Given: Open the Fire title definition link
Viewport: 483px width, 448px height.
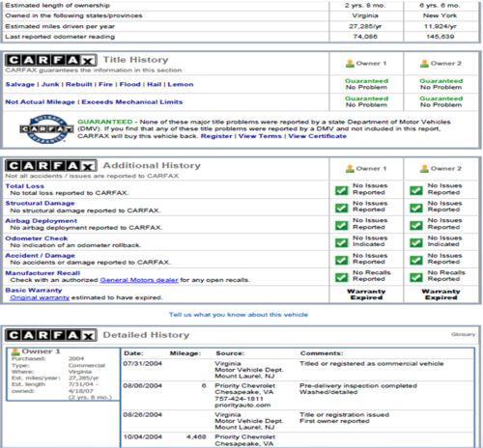Looking at the screenshot, I should point(105,85).
